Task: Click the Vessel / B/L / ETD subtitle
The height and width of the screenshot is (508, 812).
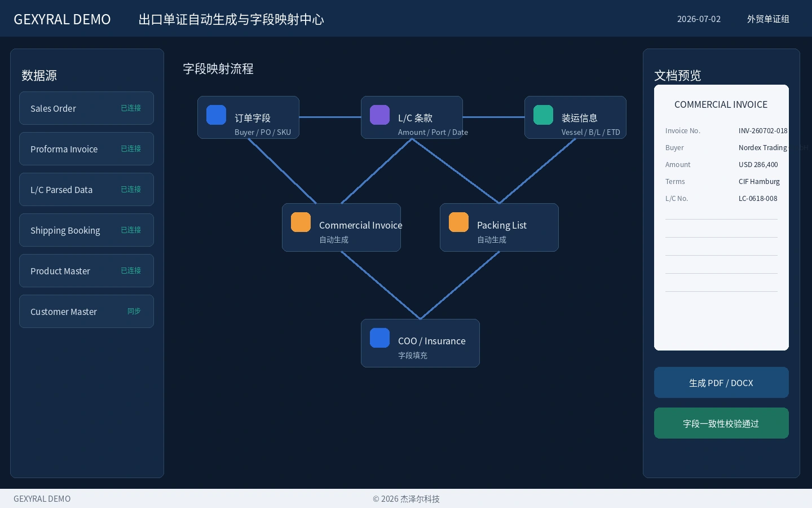Action: [x=591, y=132]
